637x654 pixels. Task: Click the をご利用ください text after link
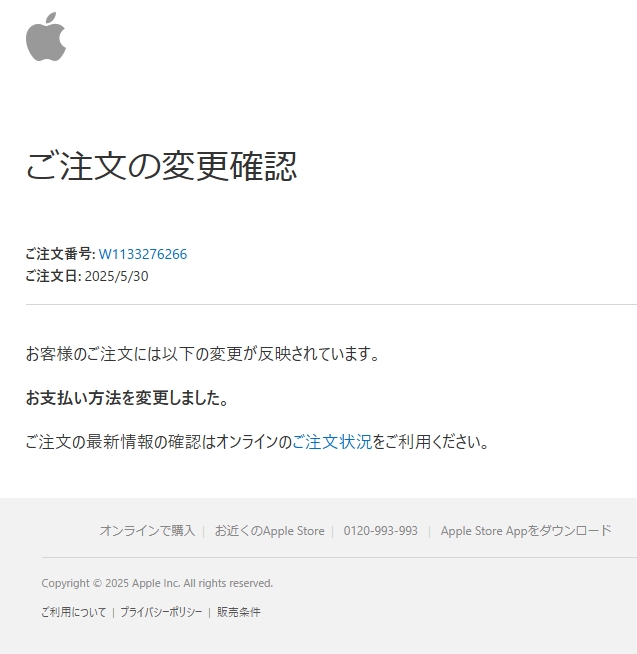pyautogui.click(x=431, y=442)
